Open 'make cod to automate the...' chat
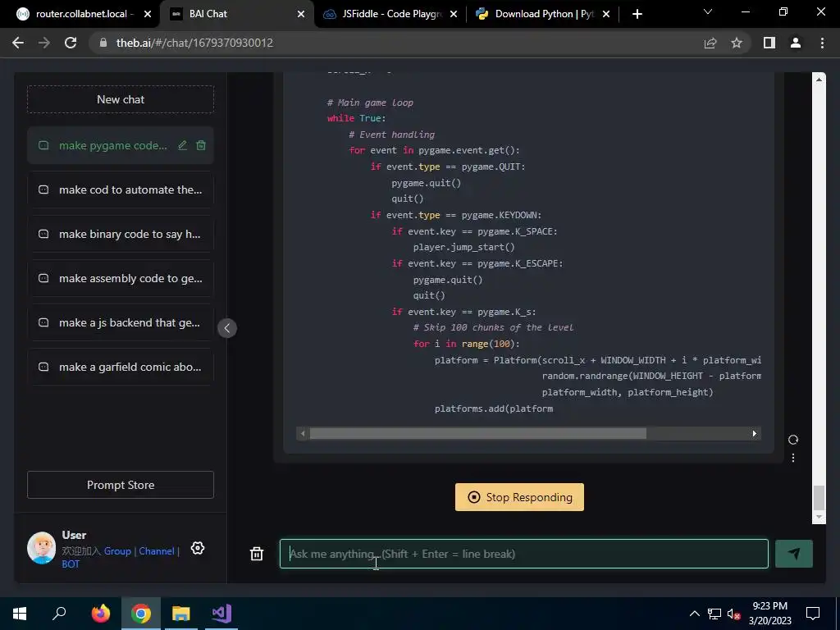The height and width of the screenshot is (630, 840). pos(121,189)
